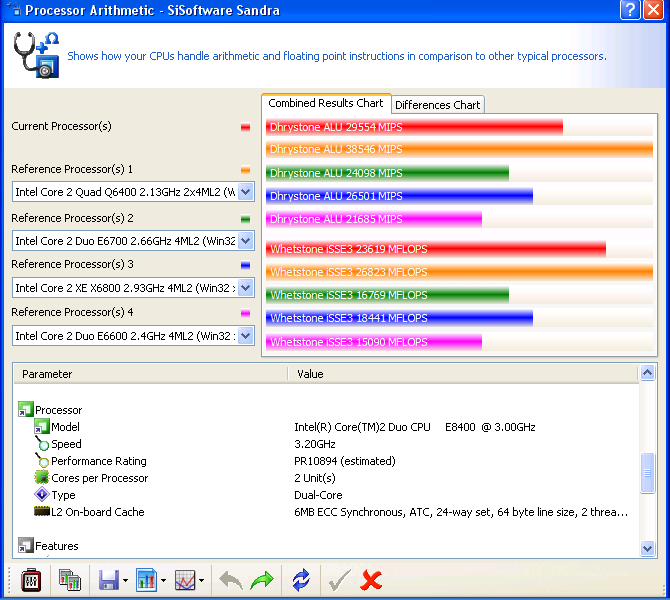Click the Current Processor(s) label

tap(62, 126)
